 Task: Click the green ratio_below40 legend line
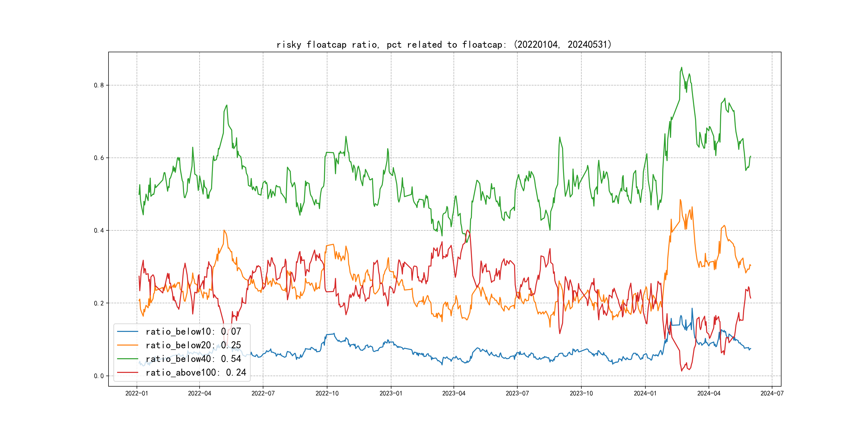pyautogui.click(x=127, y=359)
